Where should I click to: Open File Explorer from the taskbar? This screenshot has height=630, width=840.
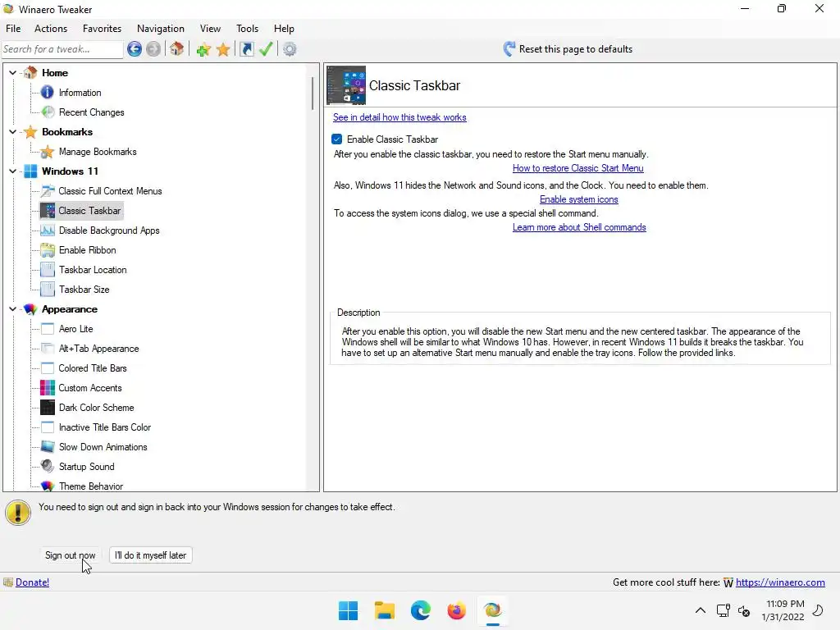(x=384, y=610)
